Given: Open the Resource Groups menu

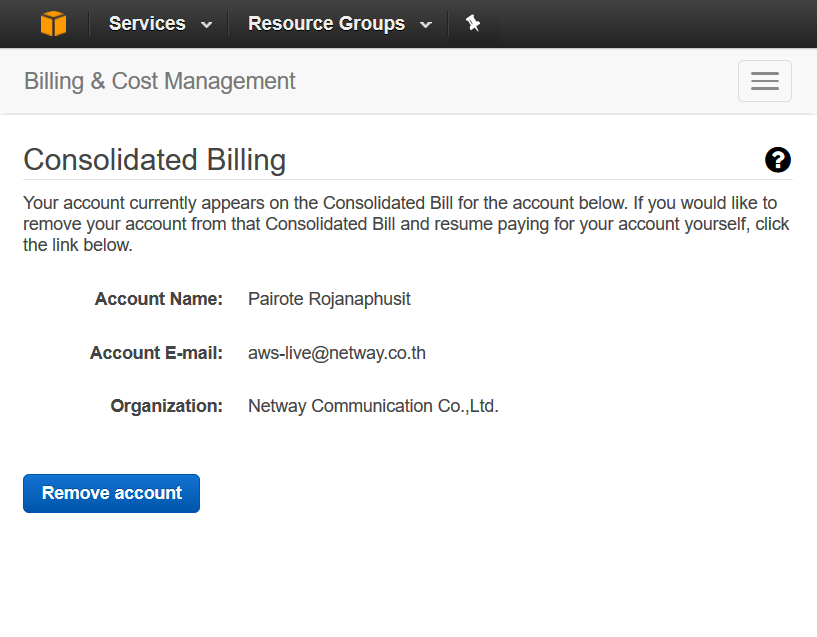Looking at the screenshot, I should [x=326, y=23].
